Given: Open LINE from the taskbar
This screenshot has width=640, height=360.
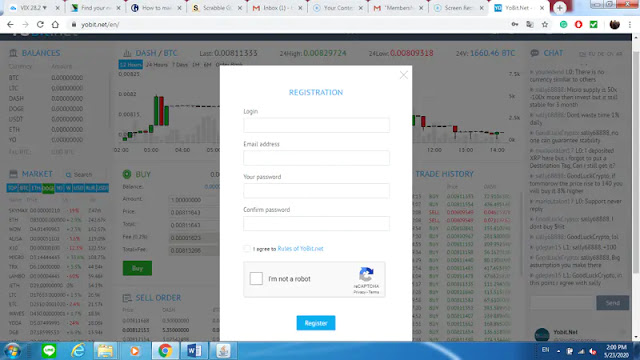Looking at the screenshot, I should (x=49, y=351).
